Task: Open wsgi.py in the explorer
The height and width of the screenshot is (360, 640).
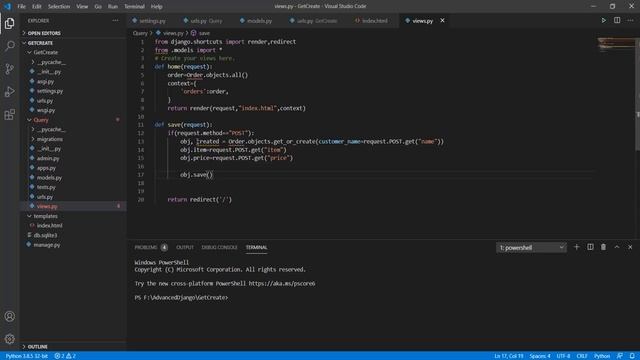Action: click(x=46, y=110)
